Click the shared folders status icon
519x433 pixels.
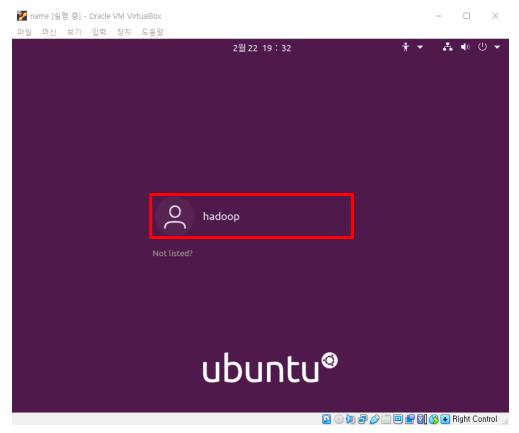point(386,419)
